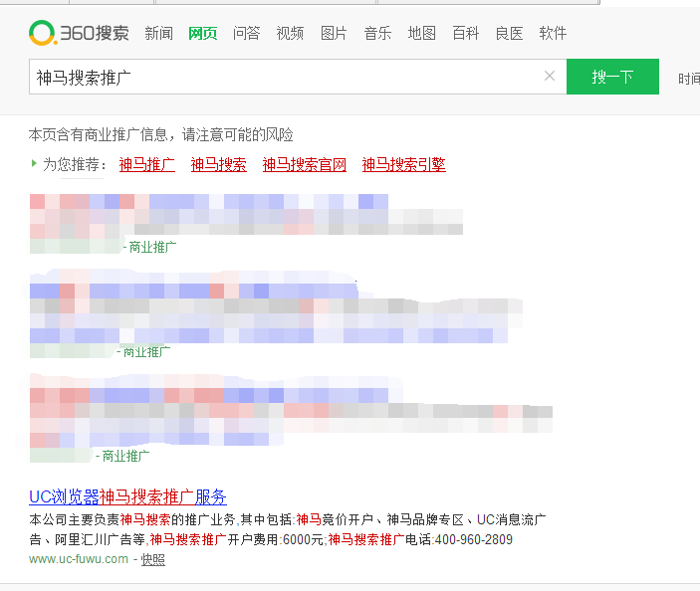The image size is (700, 591).
Task: Switch to the 音乐 tab
Action: click(377, 34)
